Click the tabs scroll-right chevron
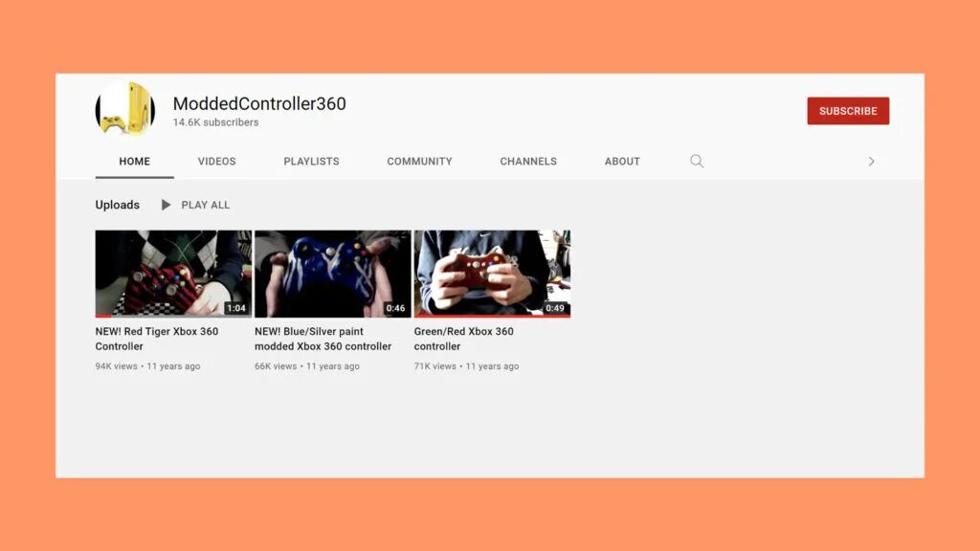Viewport: 980px width, 551px height. click(x=871, y=161)
